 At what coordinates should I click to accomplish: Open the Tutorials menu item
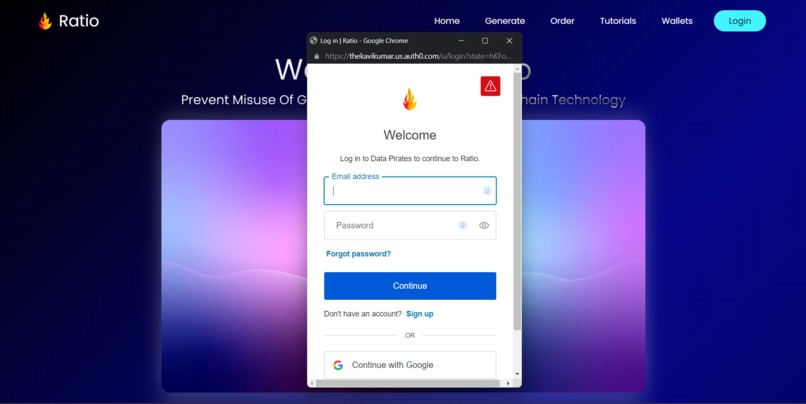[x=618, y=21]
